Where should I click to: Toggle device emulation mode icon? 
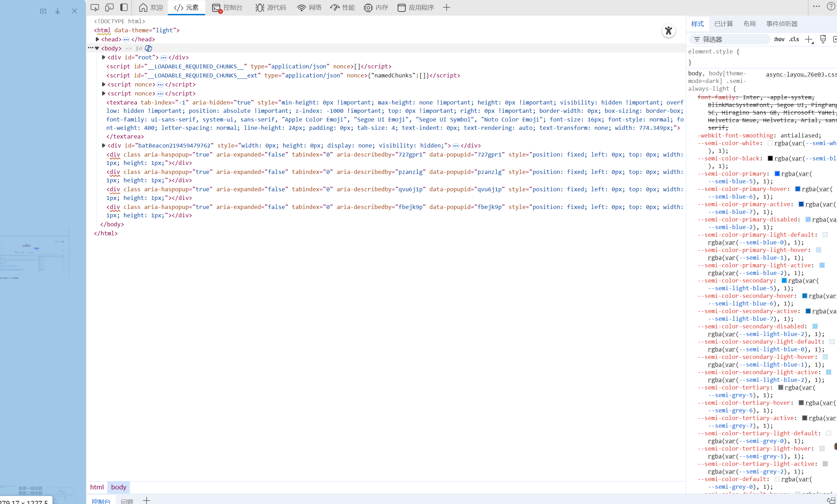tap(109, 7)
